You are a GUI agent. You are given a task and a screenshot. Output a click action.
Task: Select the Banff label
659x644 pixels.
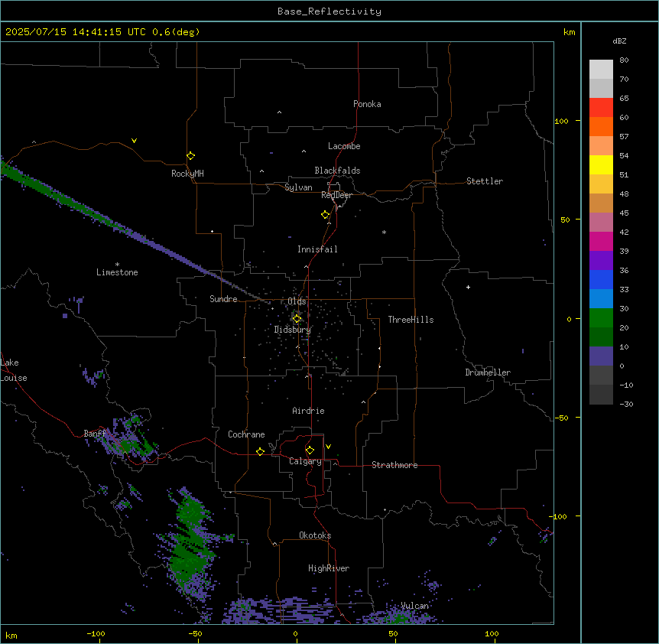(x=95, y=434)
